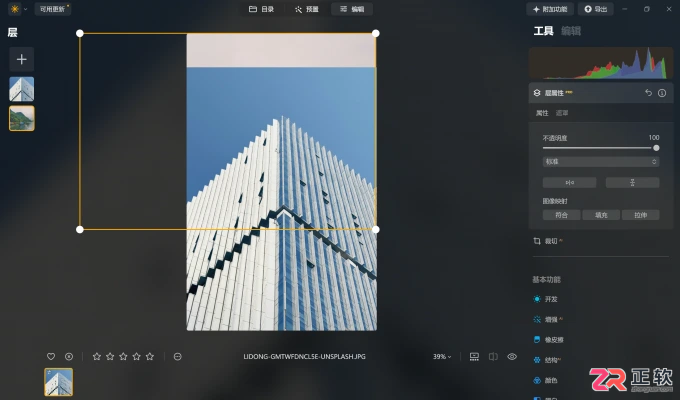
Task: Open the 橡皮擦 erase tool
Action: [549, 340]
